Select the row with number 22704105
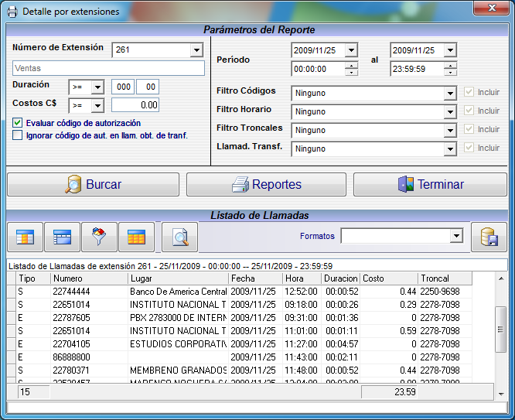 click(240, 344)
